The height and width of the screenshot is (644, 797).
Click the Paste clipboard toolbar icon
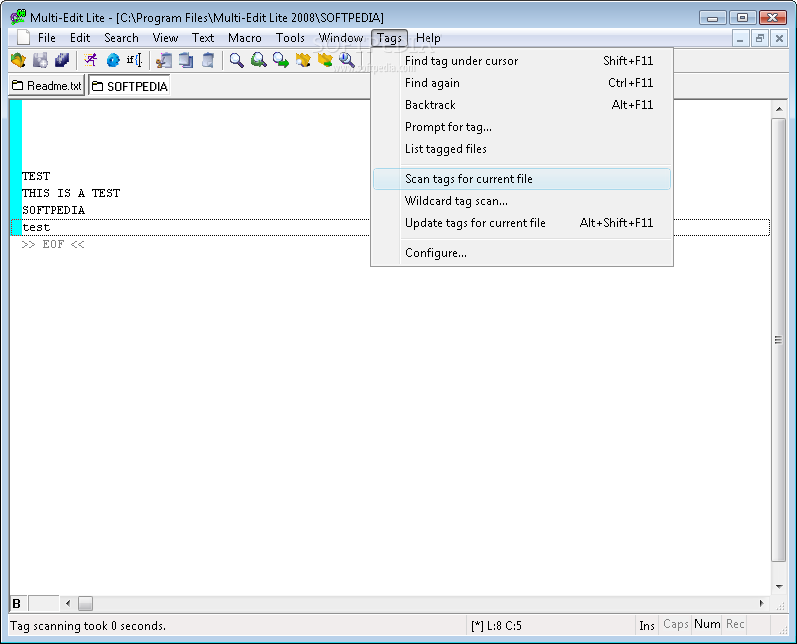pyautogui.click(x=207, y=60)
